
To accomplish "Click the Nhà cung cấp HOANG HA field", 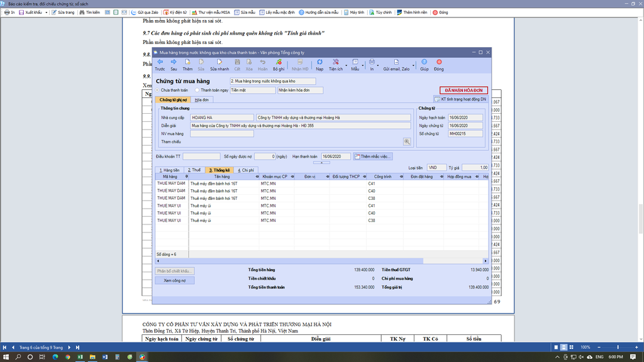I will pos(222,118).
